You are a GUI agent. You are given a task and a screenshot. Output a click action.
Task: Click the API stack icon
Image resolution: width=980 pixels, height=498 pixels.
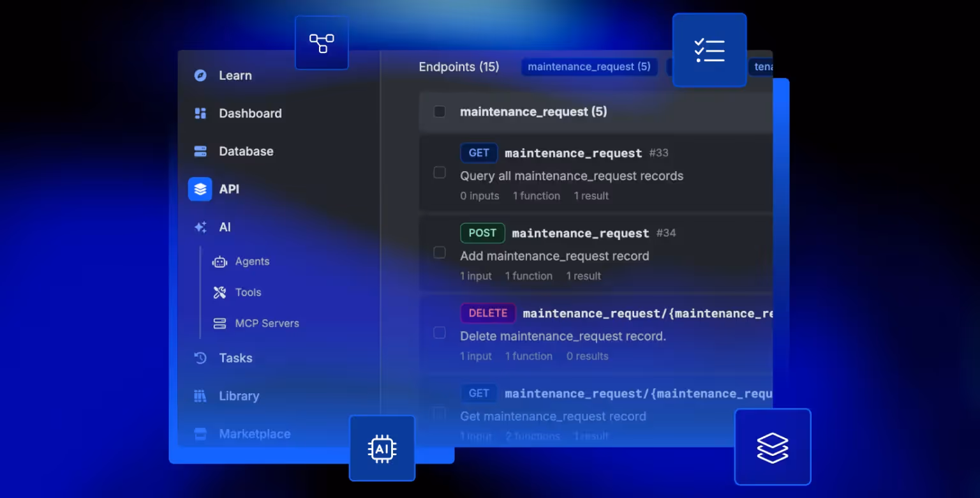click(200, 189)
